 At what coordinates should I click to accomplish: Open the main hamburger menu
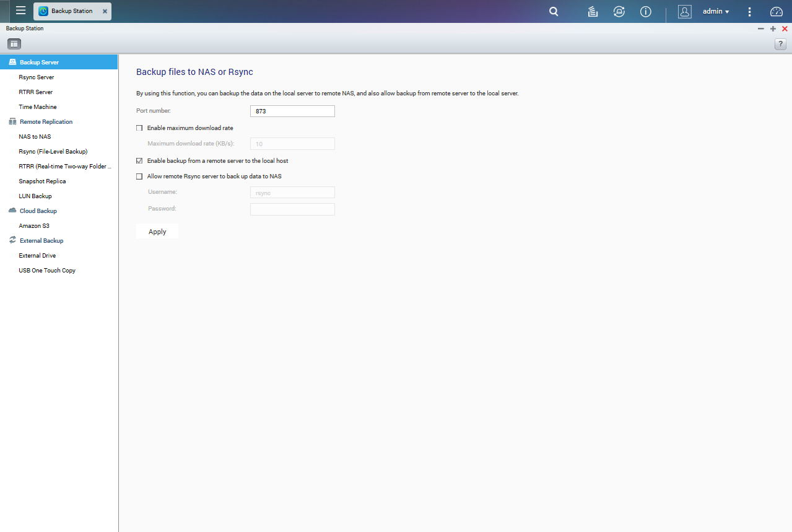(x=20, y=11)
